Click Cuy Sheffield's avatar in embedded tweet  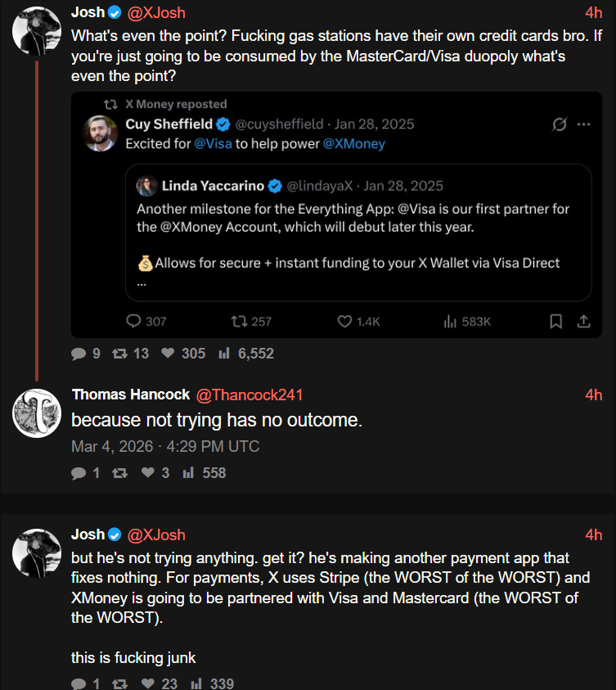click(101, 133)
